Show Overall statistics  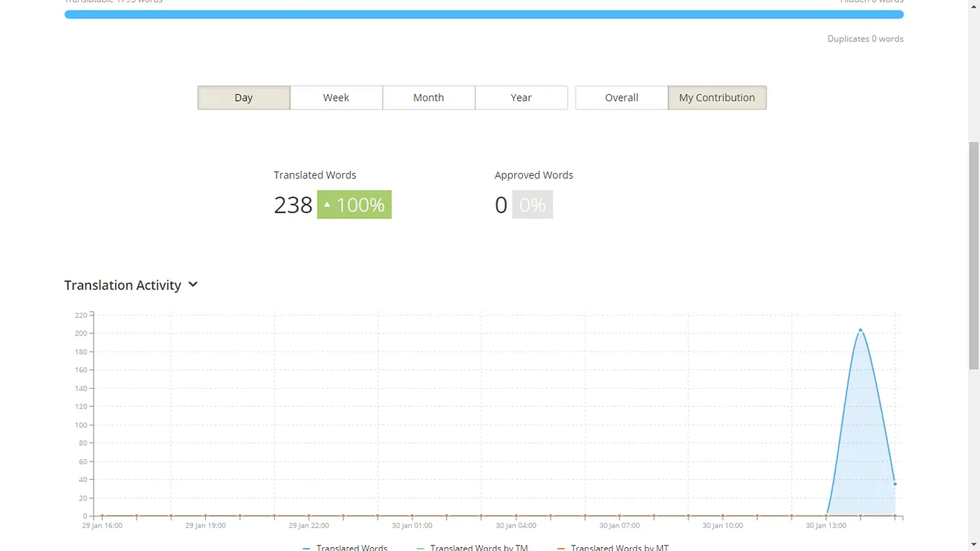click(622, 97)
